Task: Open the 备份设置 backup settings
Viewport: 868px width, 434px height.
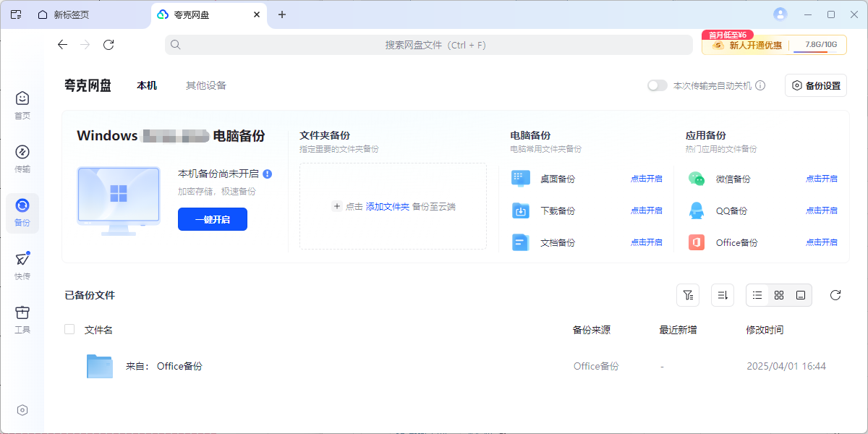Action: click(816, 85)
